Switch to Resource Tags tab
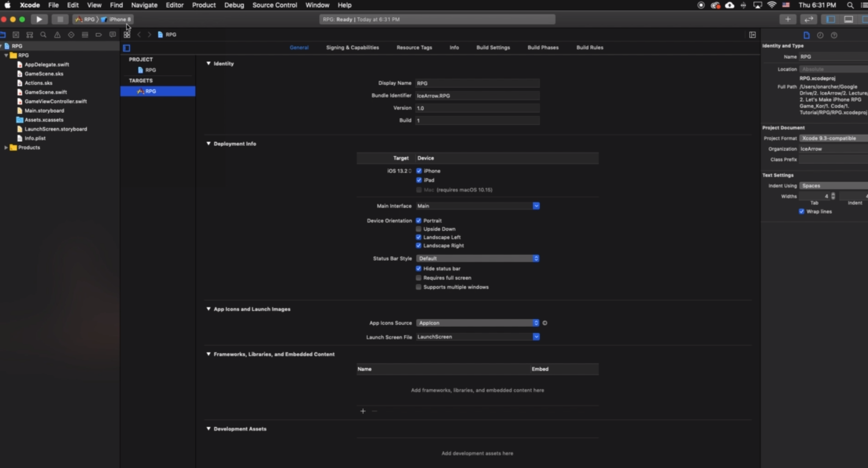The height and width of the screenshot is (468, 868). click(x=414, y=47)
